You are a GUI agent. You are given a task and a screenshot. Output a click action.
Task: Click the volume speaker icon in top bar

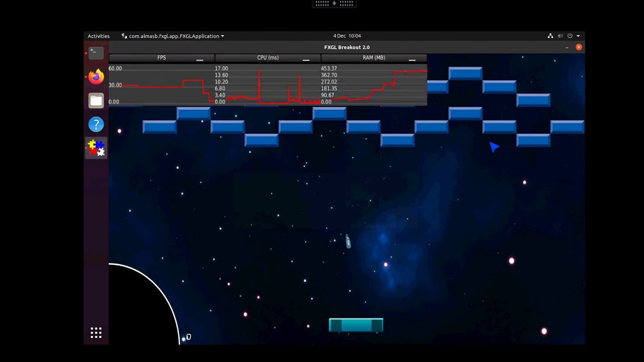pos(560,36)
